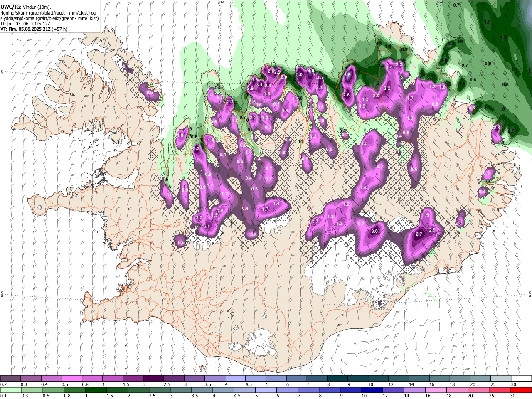Select the 0.5 swatch in lower green legend row
The height and width of the screenshot is (399, 532).
(x=53, y=390)
